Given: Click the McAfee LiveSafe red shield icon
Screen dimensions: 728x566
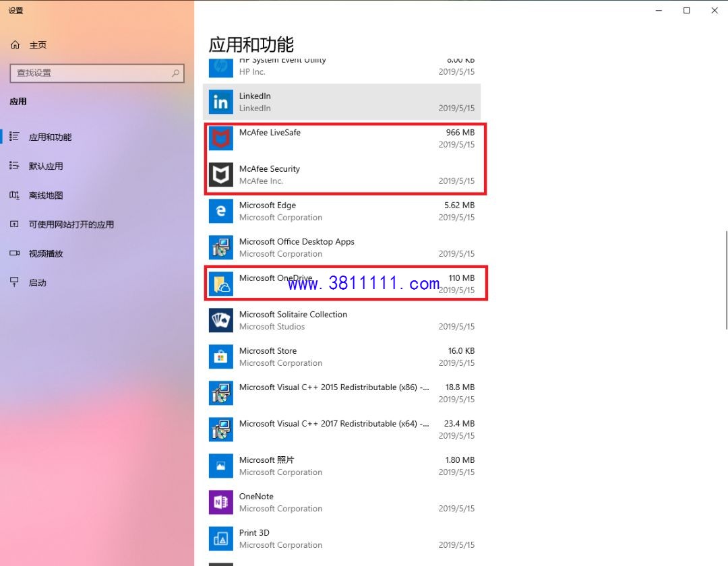Looking at the screenshot, I should pos(220,138).
